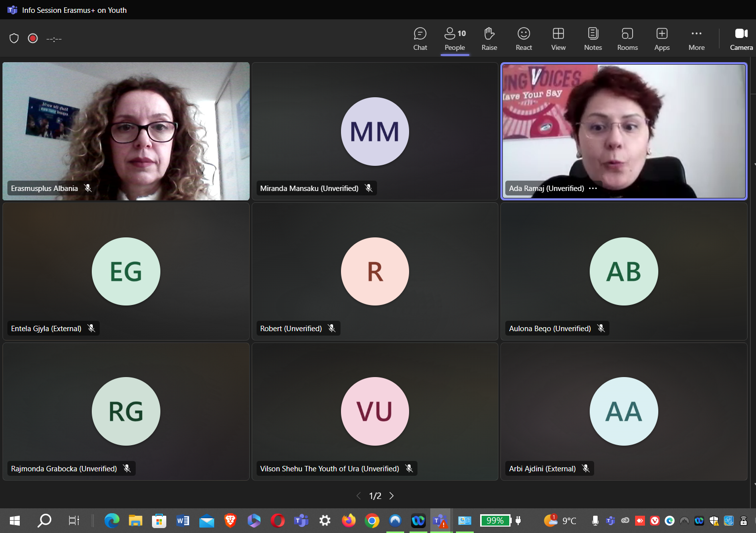Viewport: 756px width, 533px height.
Task: Open Windows Start menu
Action: (15, 521)
